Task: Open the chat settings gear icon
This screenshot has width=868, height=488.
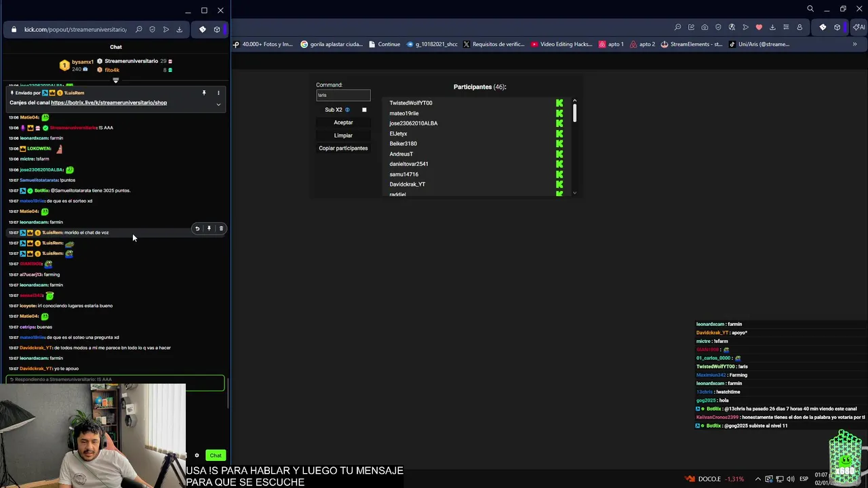Action: [197, 455]
